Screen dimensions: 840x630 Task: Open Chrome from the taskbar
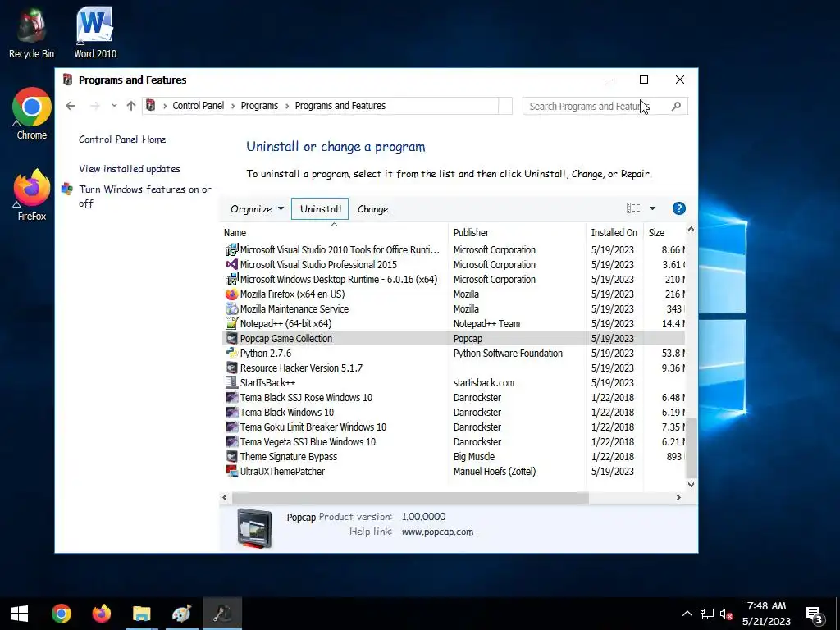pos(61,614)
